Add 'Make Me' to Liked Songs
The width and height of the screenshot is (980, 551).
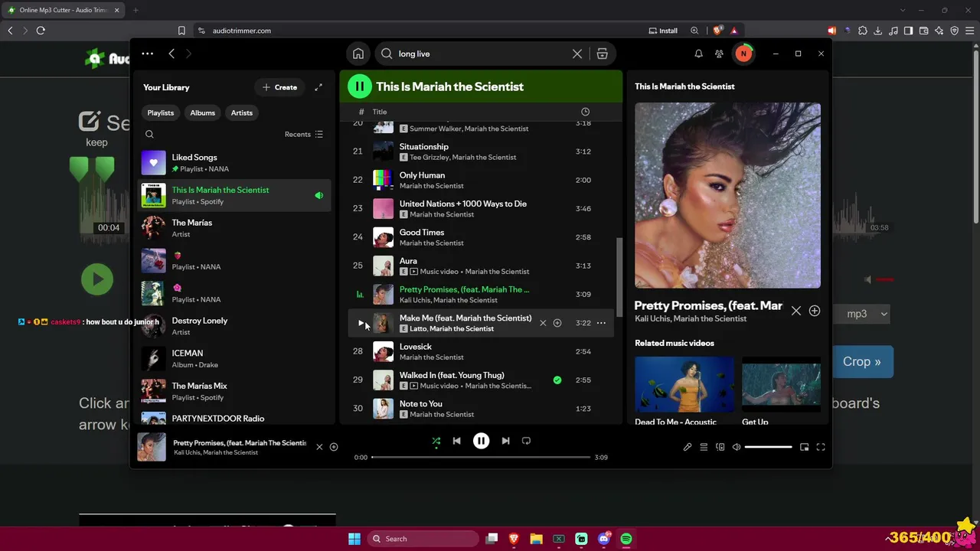(x=557, y=323)
